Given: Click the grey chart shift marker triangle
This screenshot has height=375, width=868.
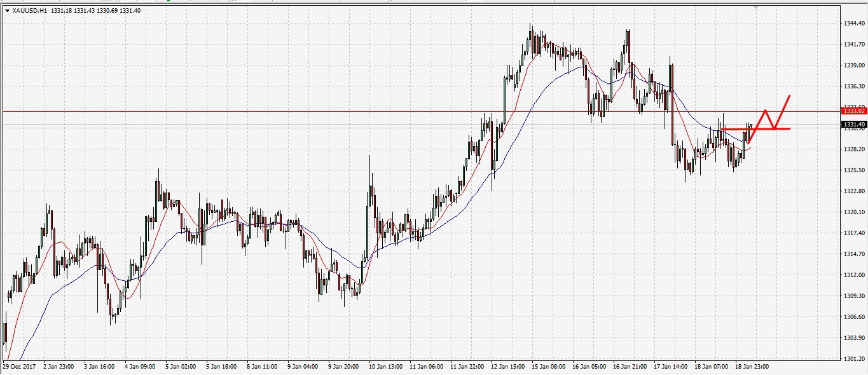Looking at the screenshot, I should click(x=755, y=7).
